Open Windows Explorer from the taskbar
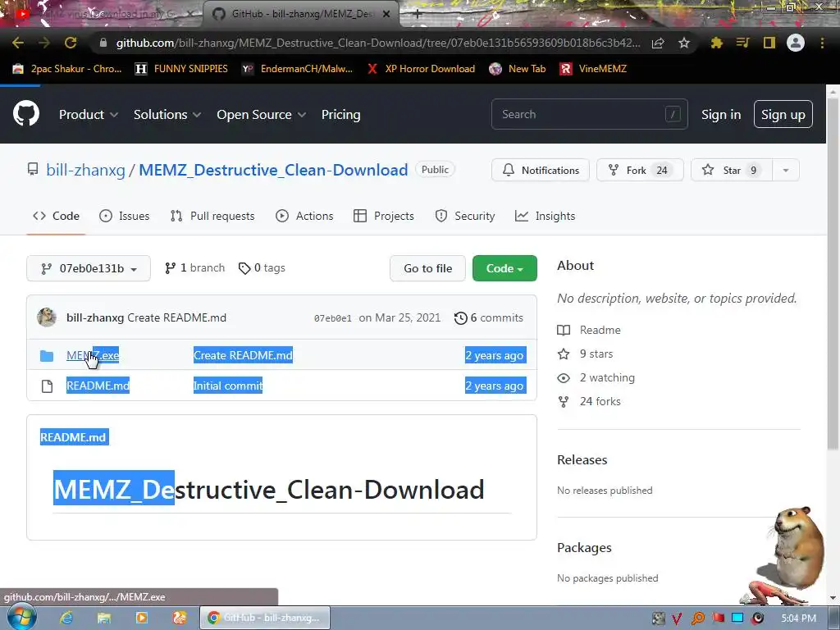This screenshot has height=630, width=840. (104, 618)
